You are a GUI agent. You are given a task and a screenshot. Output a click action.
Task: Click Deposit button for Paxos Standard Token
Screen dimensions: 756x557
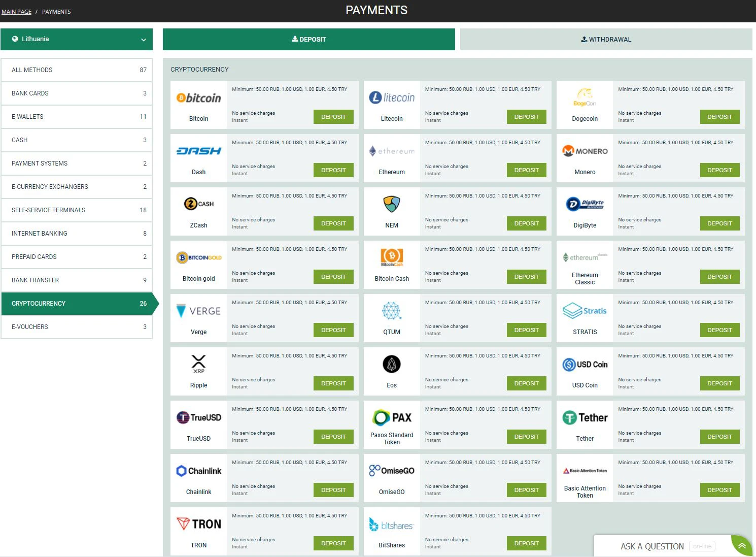(527, 437)
